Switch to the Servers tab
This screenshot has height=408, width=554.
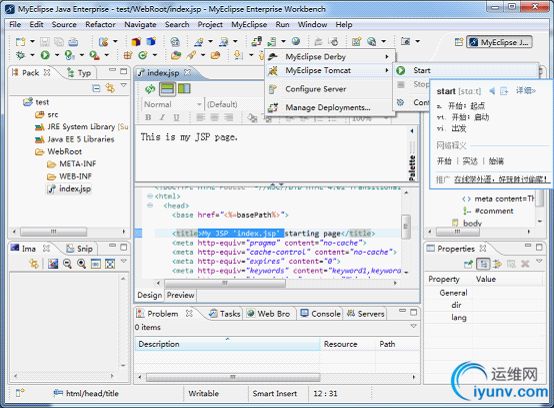[x=366, y=314]
